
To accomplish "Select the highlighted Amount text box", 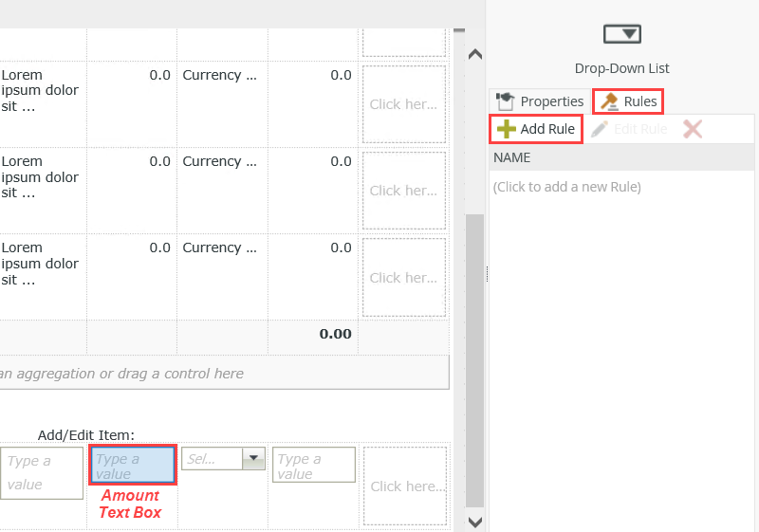I will (132, 466).
